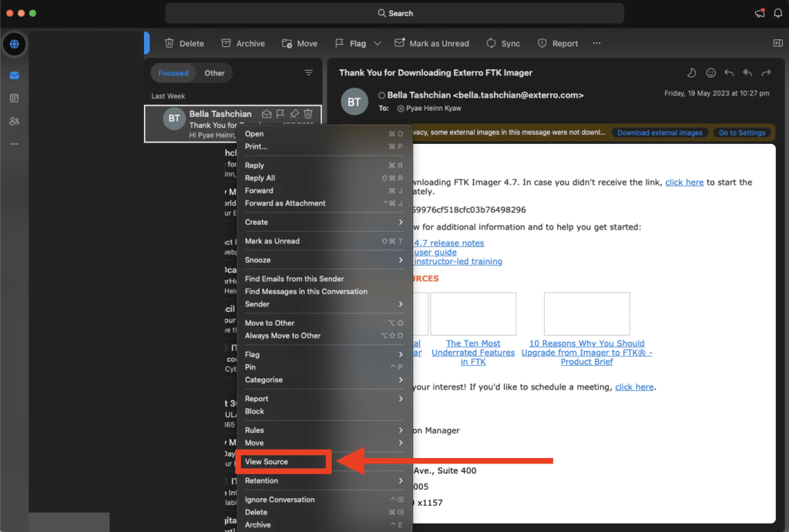Click View Source in the context menu
This screenshot has width=789, height=532.
click(324, 462)
